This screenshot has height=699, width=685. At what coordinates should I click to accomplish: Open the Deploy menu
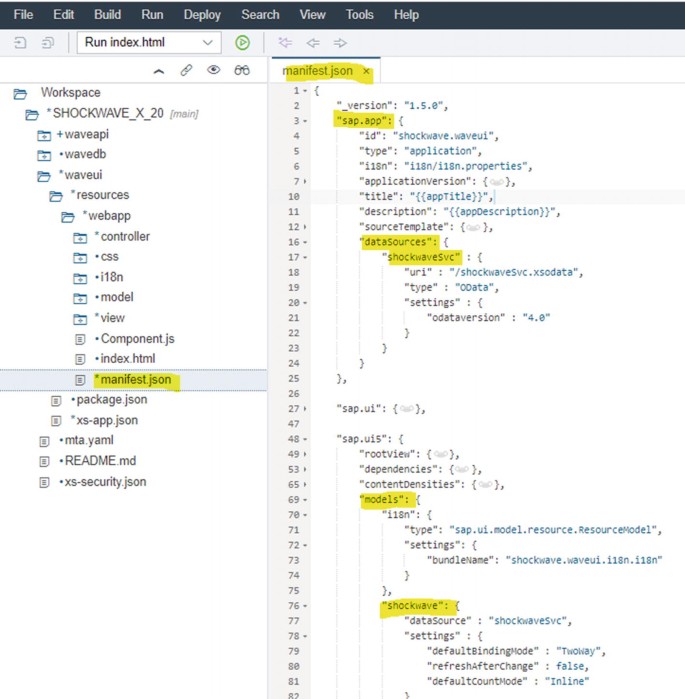[x=202, y=15]
